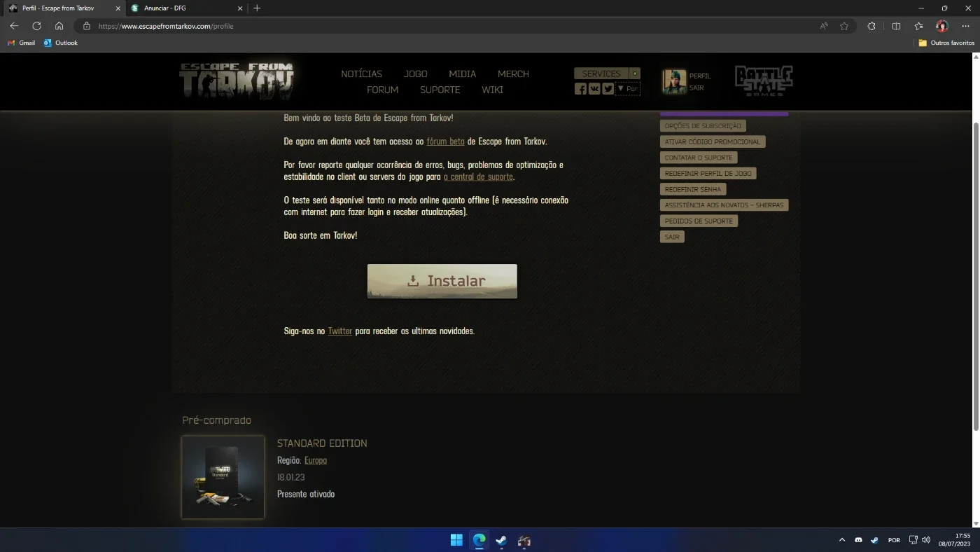Open the MIDIA menu item
The height and width of the screenshot is (552, 980).
(x=462, y=74)
